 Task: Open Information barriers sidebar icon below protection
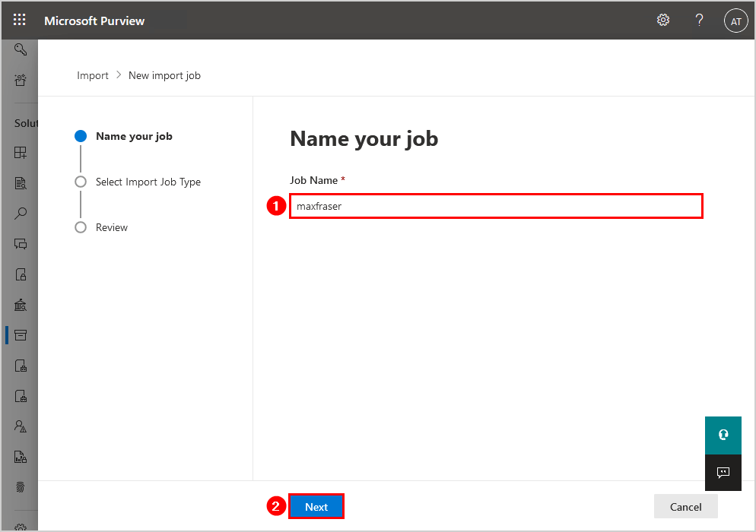21,396
